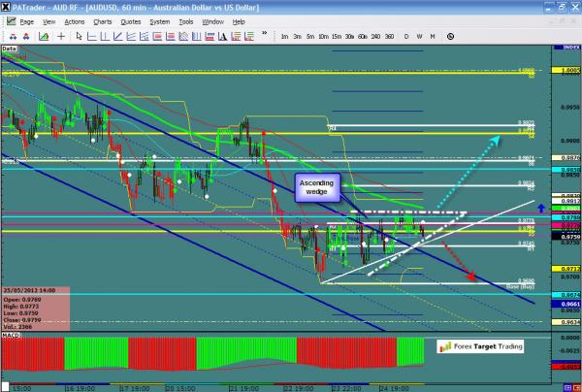
Task: Toggle the daily 'D' timeframe
Action: [405, 36]
